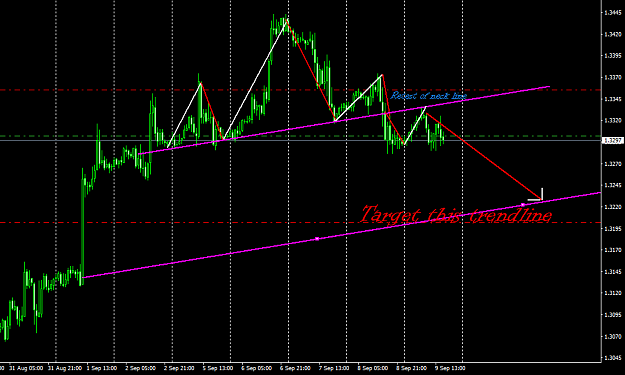Click the '5 Sep 13:00' time axis label
Viewport: 625px width, 375px height.
pos(218,368)
